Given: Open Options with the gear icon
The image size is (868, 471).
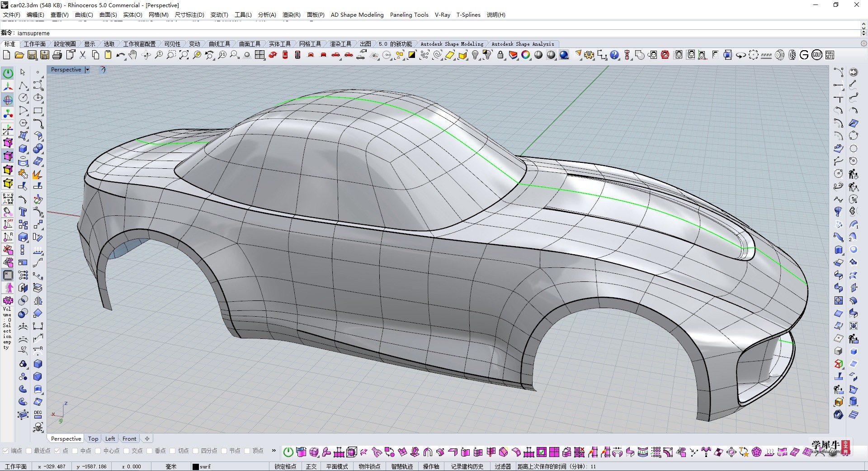Looking at the screenshot, I should point(589,55).
